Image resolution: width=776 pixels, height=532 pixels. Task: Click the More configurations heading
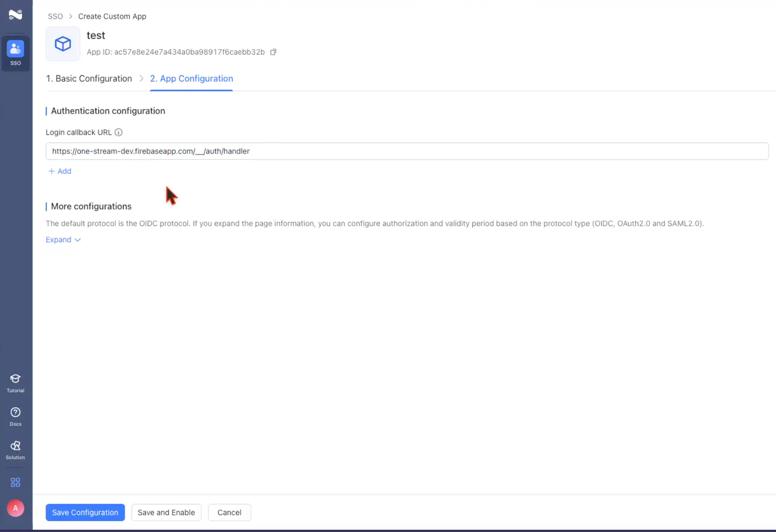pos(91,206)
